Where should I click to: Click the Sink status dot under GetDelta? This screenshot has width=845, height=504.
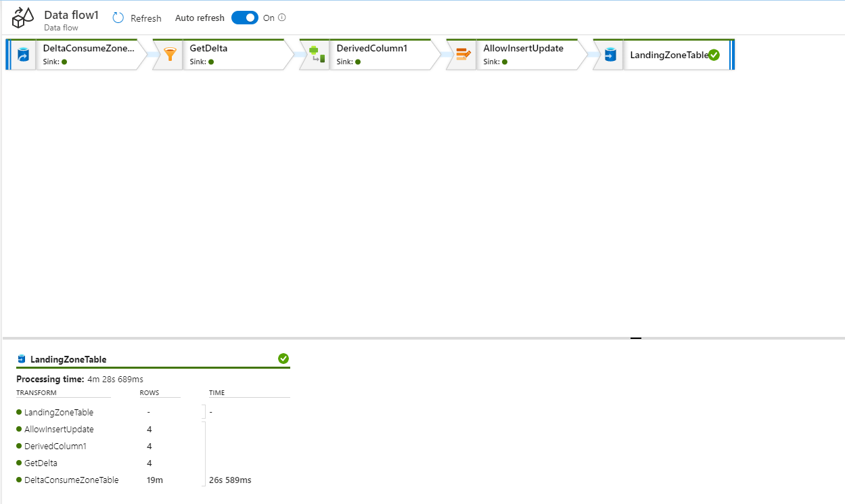tap(211, 62)
